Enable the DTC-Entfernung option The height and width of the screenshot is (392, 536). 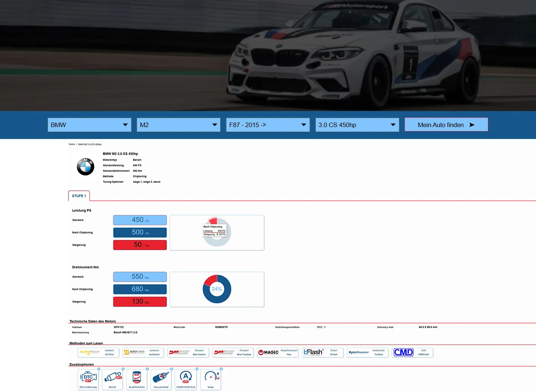88,379
